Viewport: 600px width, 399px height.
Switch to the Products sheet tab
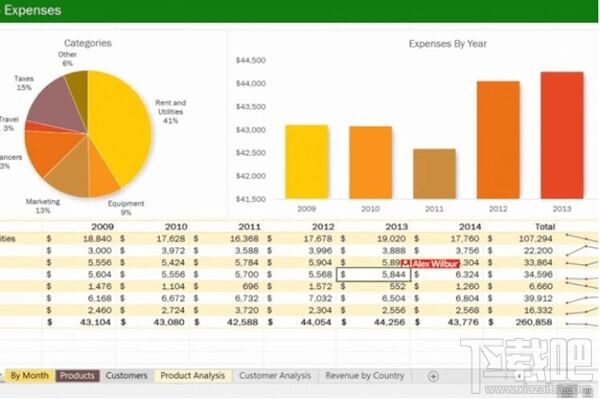(77, 376)
